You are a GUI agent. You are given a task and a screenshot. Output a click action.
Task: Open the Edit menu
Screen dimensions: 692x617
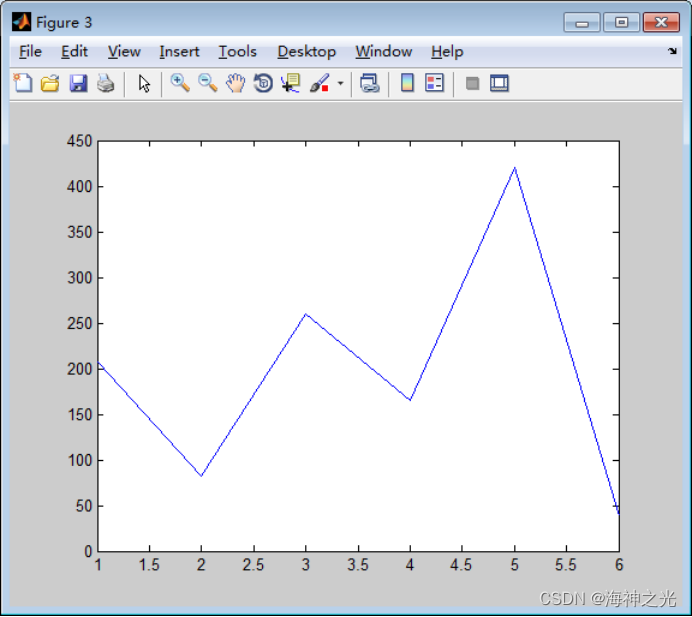(74, 52)
